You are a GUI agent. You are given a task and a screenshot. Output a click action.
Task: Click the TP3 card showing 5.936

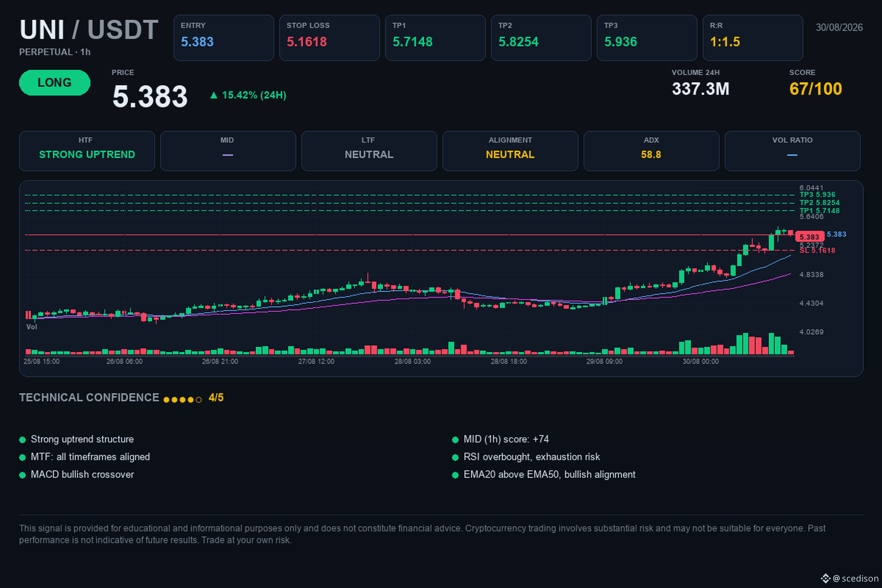[x=647, y=38]
